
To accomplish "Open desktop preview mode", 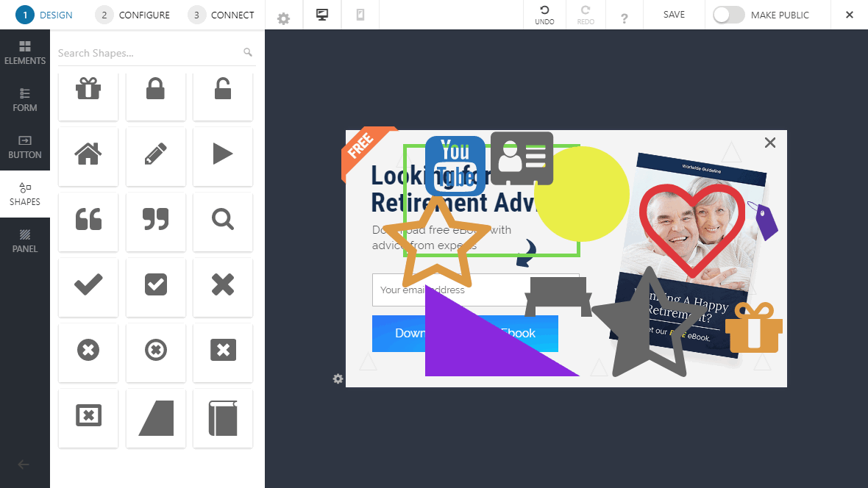I will (321, 15).
